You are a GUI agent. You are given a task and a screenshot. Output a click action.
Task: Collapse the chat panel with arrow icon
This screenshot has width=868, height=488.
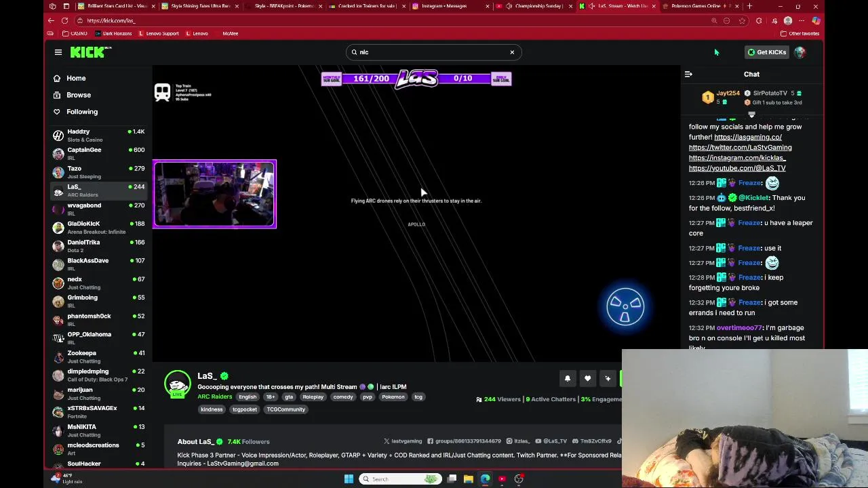coord(688,75)
